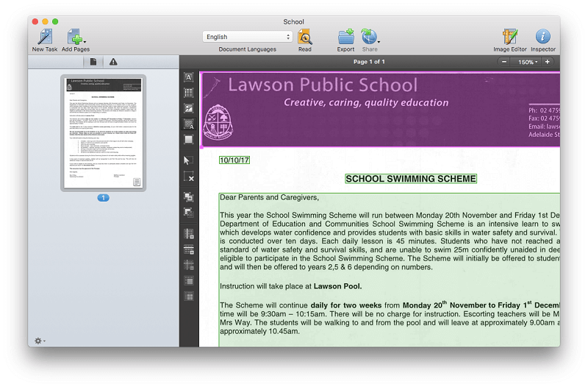Click the Delete Area tool
The image size is (588, 387).
coord(189,177)
